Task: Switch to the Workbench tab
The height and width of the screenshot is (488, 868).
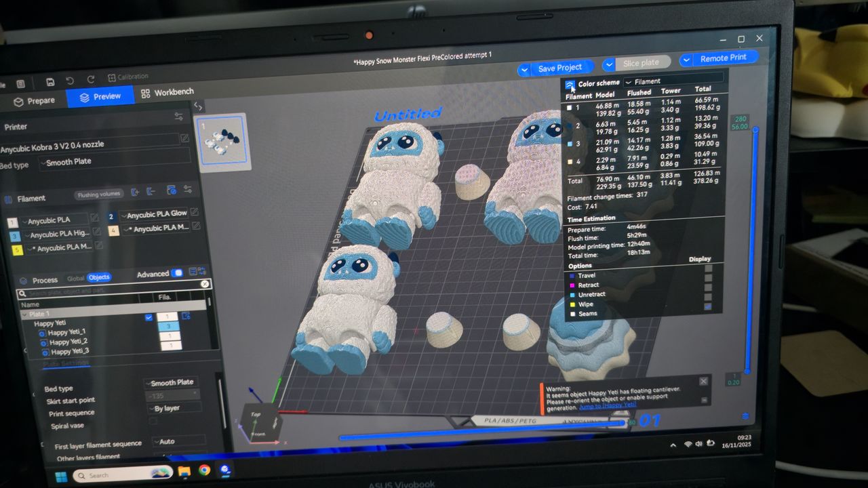Action: 167,93
